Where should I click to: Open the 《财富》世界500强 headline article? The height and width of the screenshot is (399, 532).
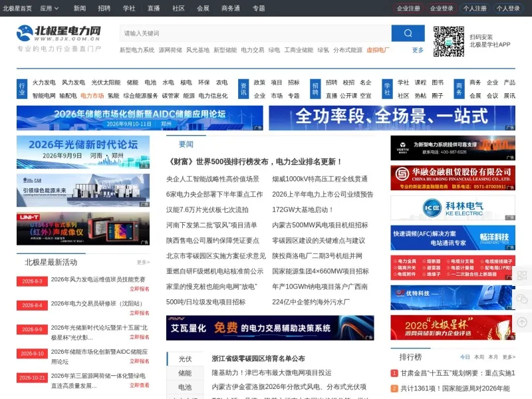point(255,162)
